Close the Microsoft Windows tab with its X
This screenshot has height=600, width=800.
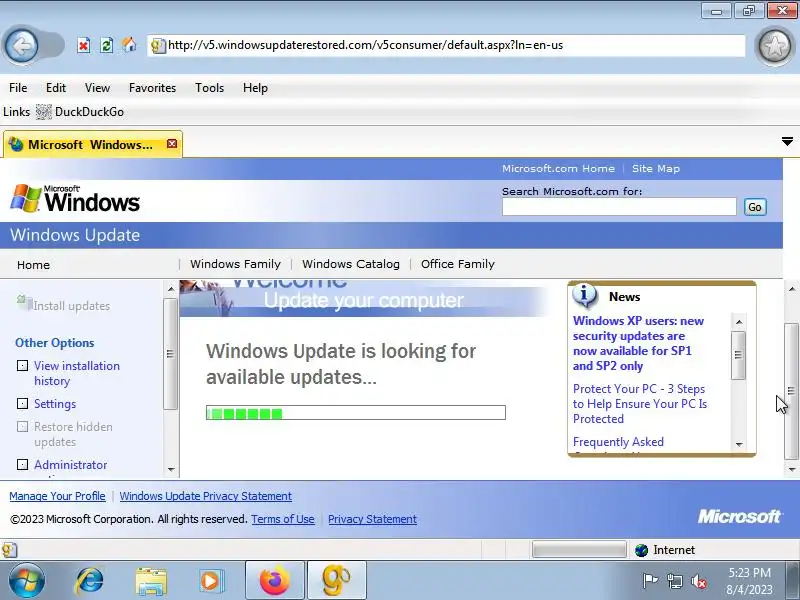pos(172,144)
